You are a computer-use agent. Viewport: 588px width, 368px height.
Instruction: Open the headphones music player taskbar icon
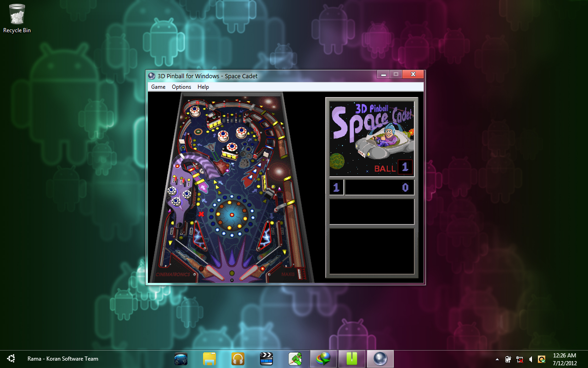coord(238,359)
